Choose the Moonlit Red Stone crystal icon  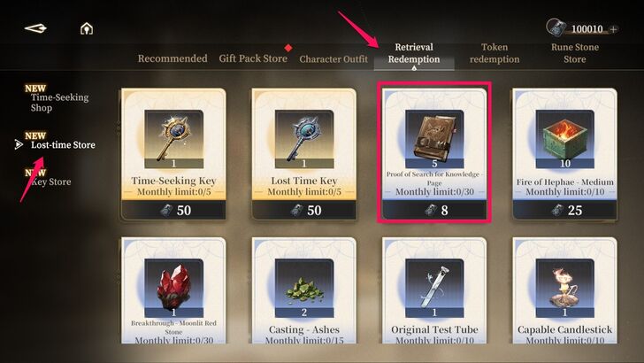coord(173,288)
